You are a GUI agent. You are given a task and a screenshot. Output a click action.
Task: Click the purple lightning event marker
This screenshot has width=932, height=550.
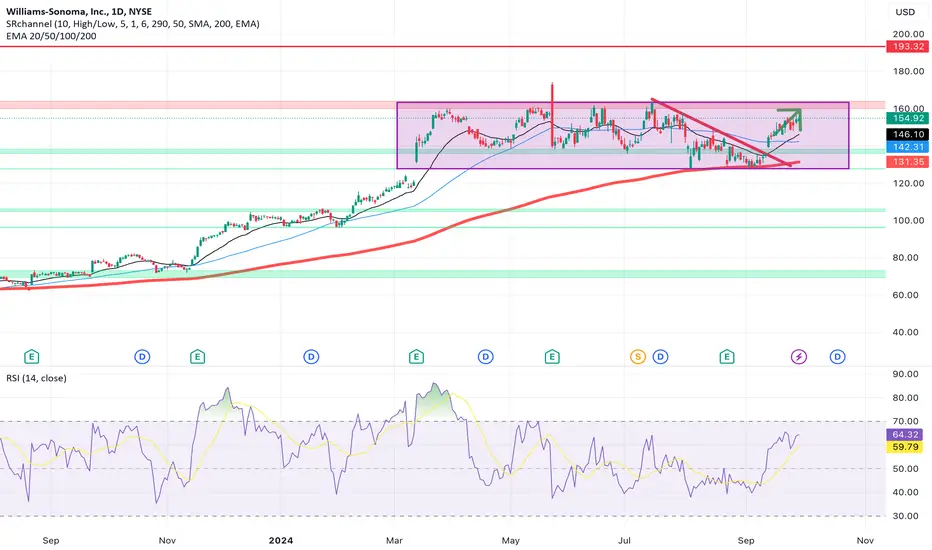(799, 357)
